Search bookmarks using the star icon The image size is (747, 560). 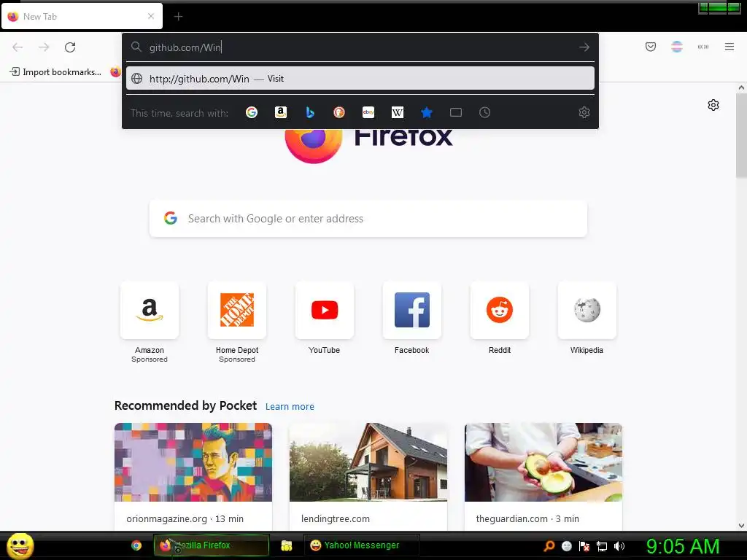point(426,112)
